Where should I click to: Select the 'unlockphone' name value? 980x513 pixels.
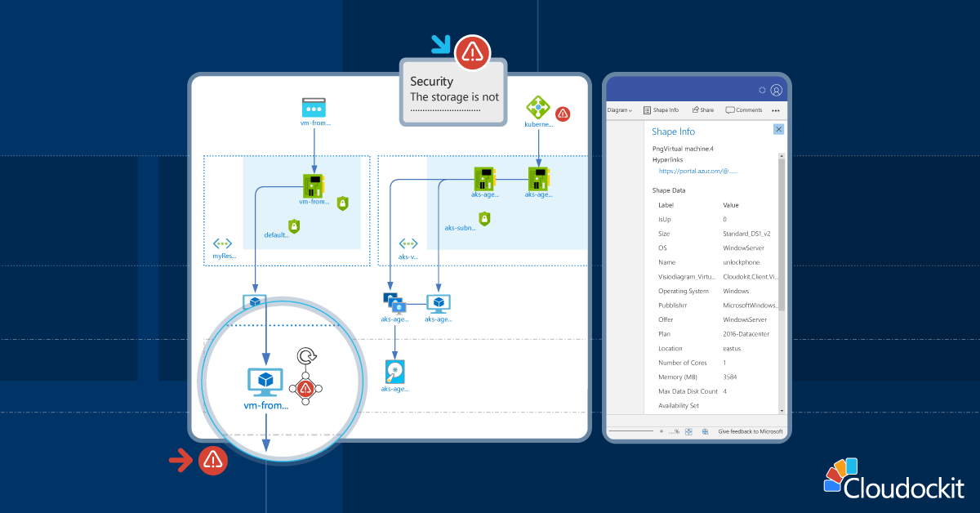tap(742, 262)
